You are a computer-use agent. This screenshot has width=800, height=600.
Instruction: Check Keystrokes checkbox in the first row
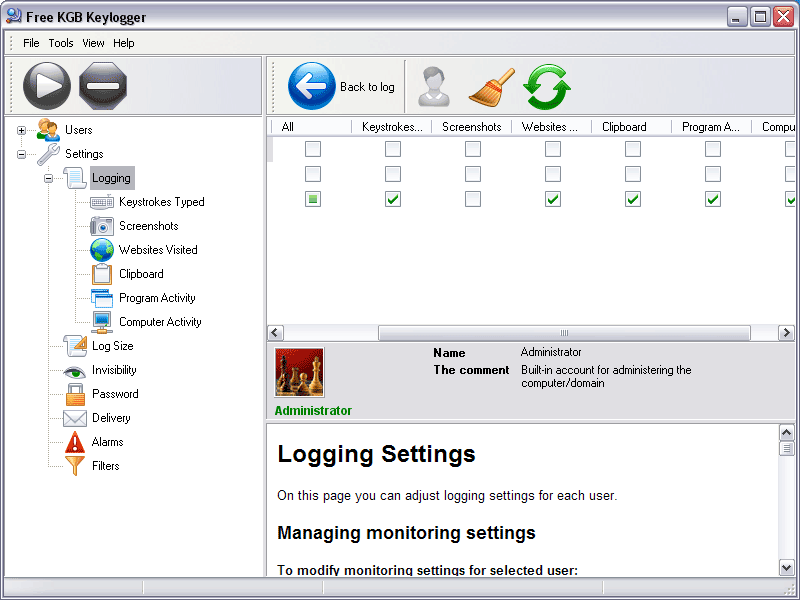click(393, 149)
